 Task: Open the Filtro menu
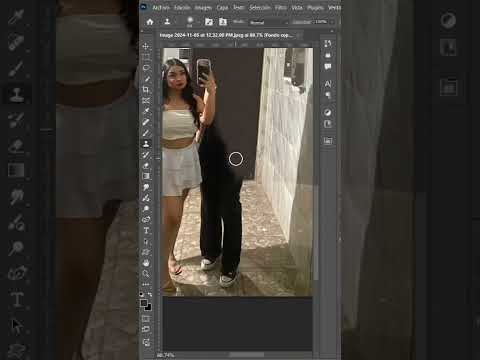pos(281,7)
